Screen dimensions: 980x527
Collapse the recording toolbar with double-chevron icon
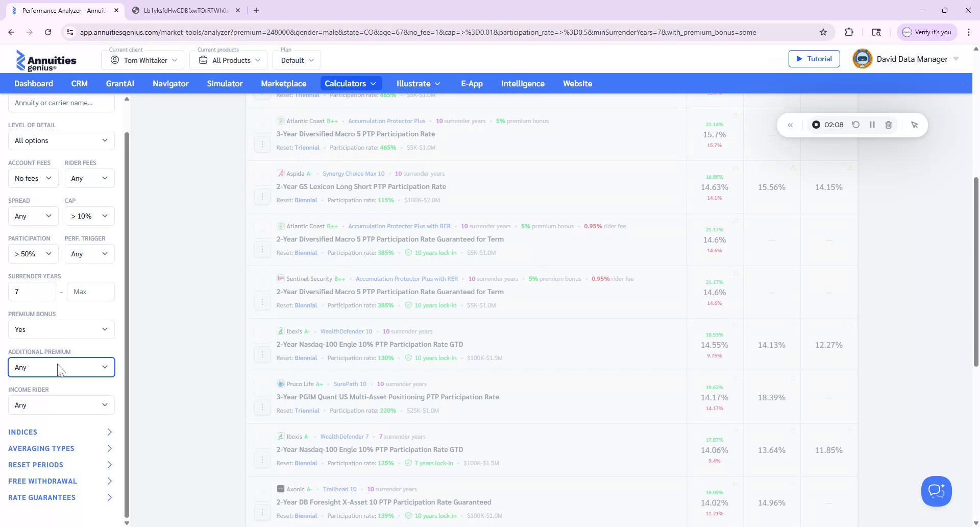click(x=791, y=125)
